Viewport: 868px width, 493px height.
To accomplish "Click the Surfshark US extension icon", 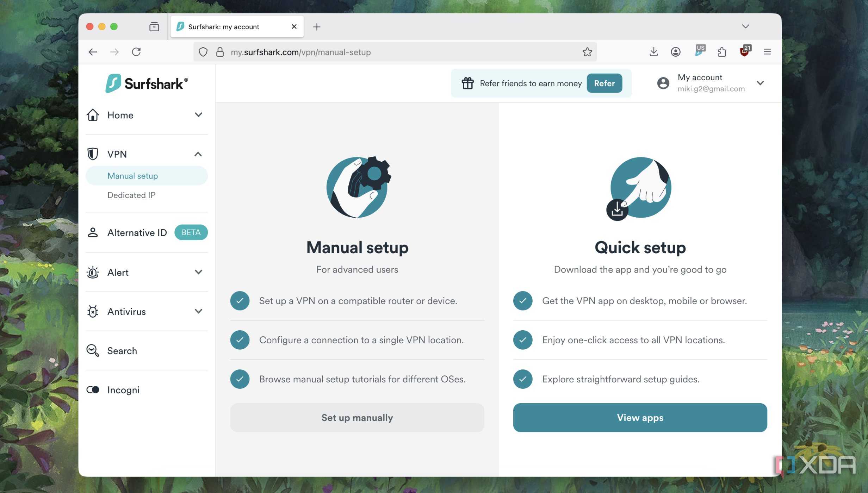I will 700,51.
